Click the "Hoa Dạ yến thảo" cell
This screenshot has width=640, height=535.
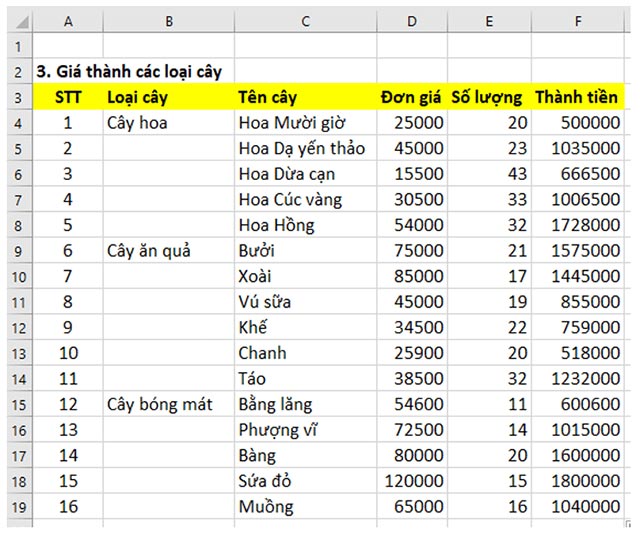(301, 149)
